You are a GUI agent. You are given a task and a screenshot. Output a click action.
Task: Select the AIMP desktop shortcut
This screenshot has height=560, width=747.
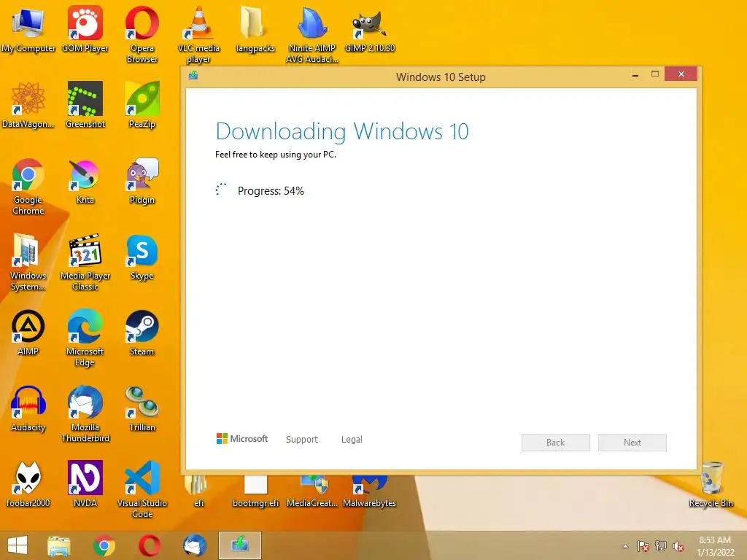click(28, 332)
